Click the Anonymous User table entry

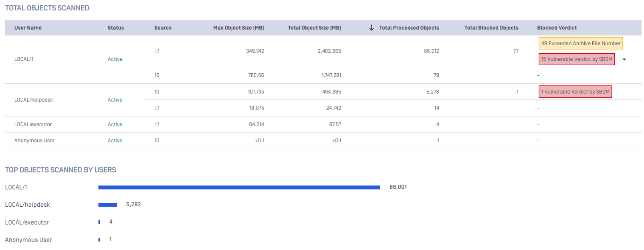pyautogui.click(x=34, y=141)
